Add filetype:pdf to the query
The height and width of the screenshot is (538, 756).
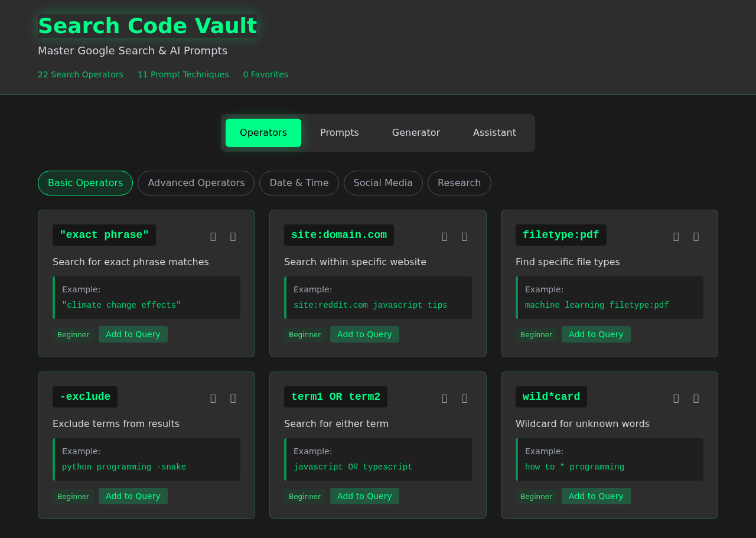tap(596, 334)
